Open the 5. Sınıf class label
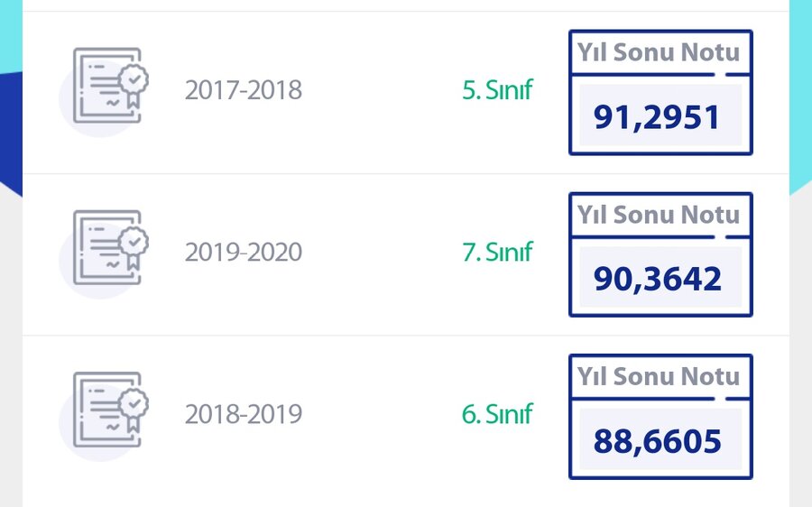The image size is (812, 507). 497,90
